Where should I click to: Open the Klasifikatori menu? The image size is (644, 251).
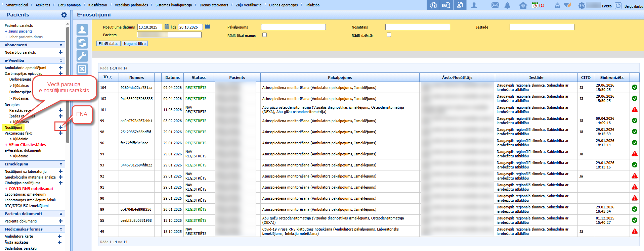98,5
